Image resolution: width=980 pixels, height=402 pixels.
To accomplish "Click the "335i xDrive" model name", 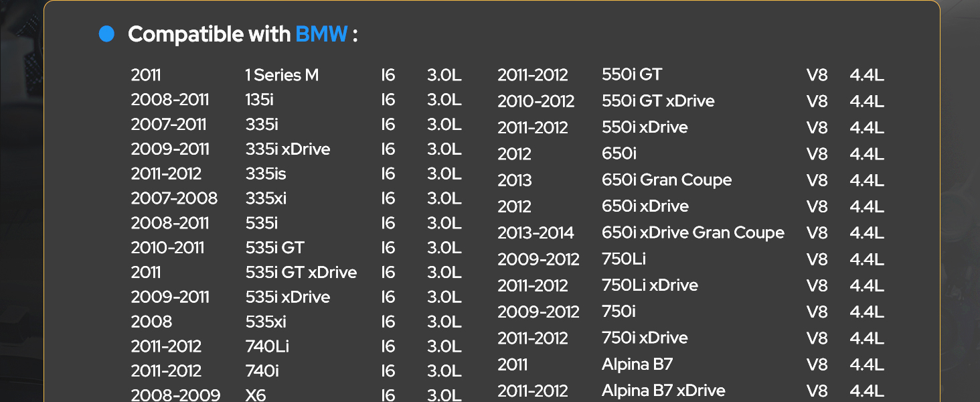I will (288, 149).
